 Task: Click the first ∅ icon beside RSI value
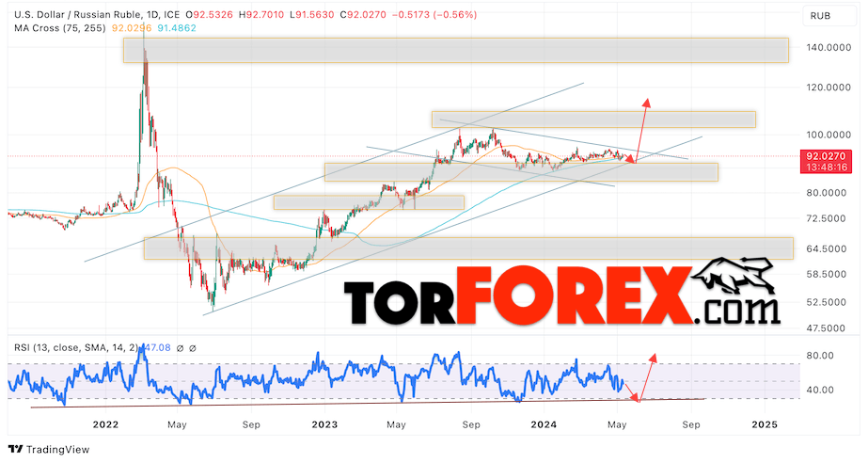tap(180, 348)
